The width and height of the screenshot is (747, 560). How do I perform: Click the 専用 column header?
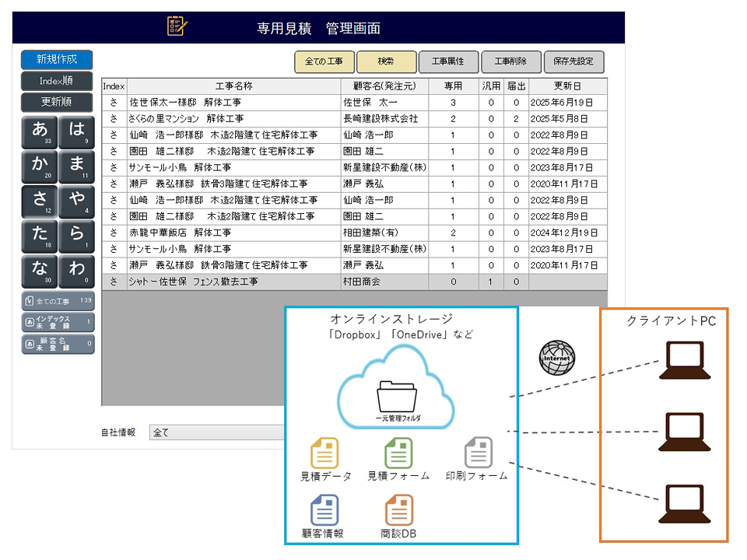point(454,86)
